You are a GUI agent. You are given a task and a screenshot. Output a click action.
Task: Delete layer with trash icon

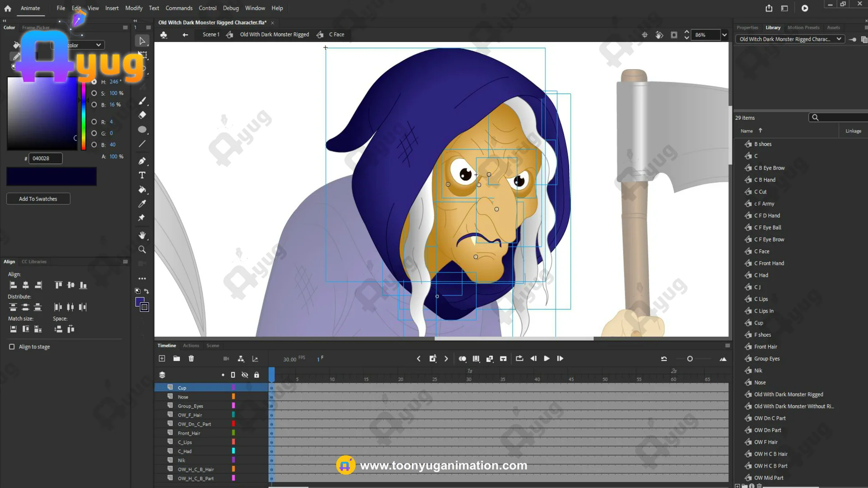(191, 358)
